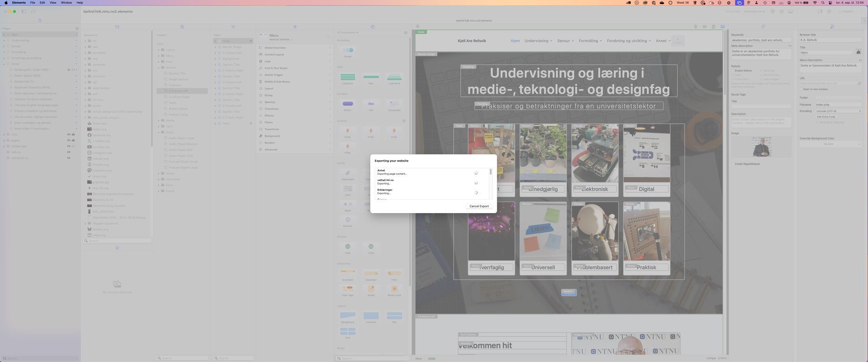Toggle the Archiving robots checkbox
This screenshot has width=868, height=362.
click(x=761, y=71)
